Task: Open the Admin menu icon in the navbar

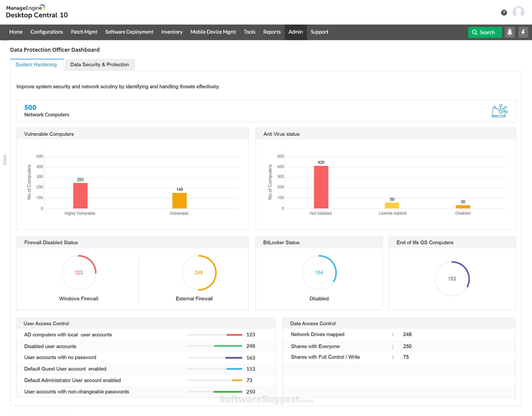Action: (296, 32)
